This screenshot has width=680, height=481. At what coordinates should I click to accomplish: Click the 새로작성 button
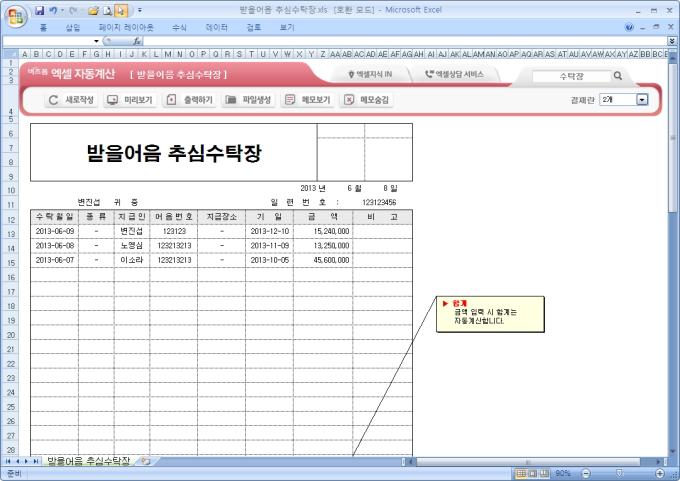(72, 100)
